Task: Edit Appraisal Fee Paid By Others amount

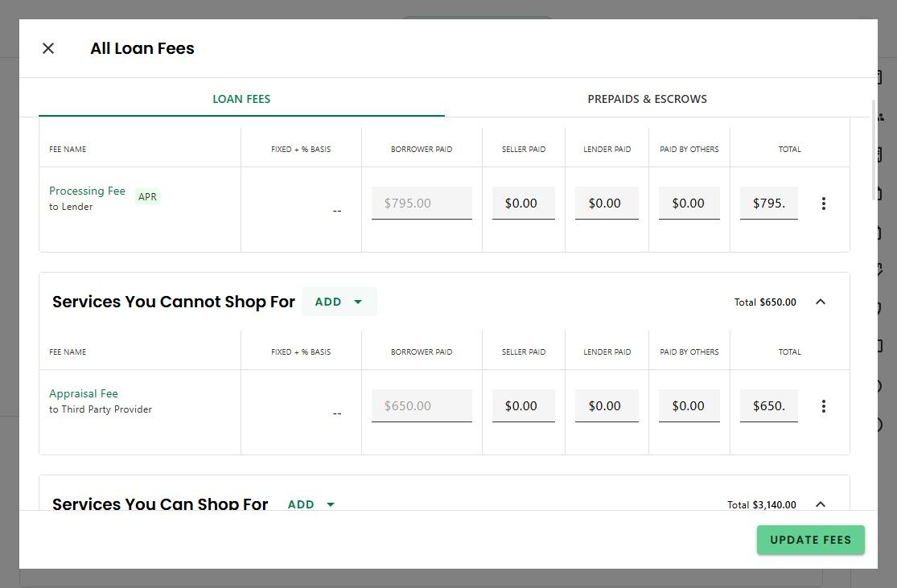Action: click(x=689, y=406)
